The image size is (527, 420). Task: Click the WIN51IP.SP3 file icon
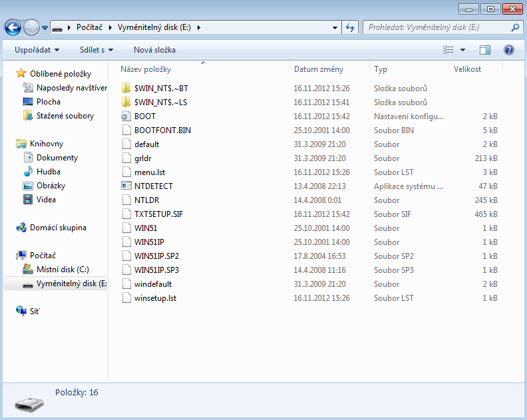pos(126,270)
